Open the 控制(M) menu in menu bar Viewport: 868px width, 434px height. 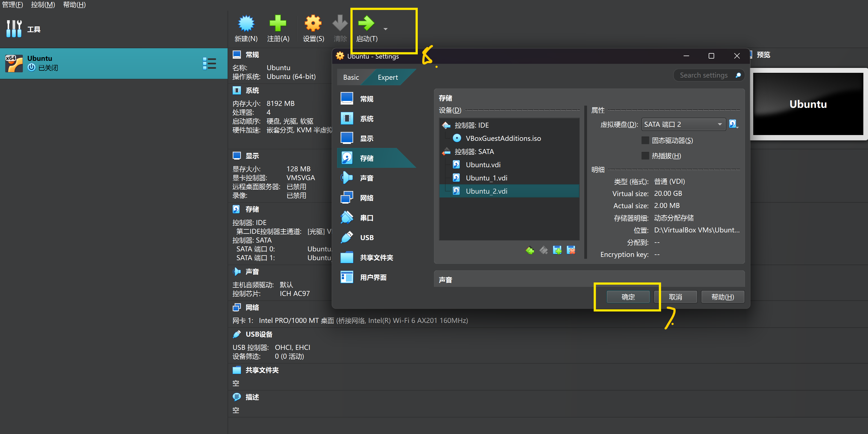point(43,5)
